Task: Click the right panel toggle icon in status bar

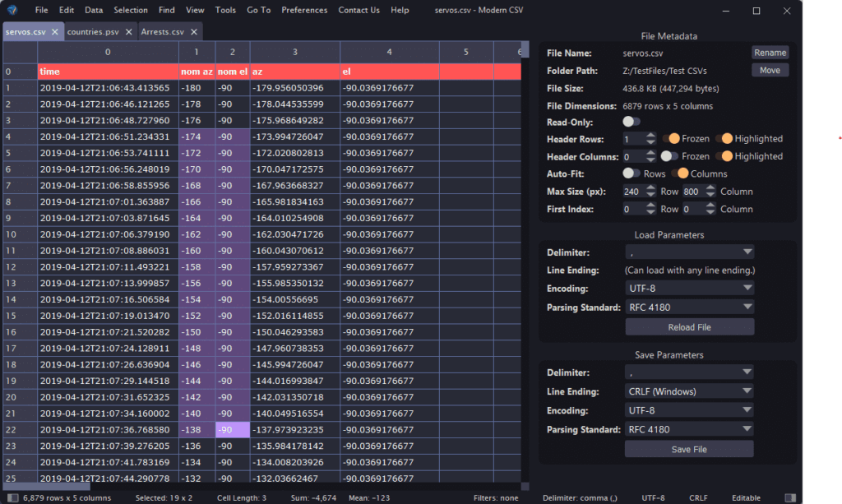Action: pos(790,498)
